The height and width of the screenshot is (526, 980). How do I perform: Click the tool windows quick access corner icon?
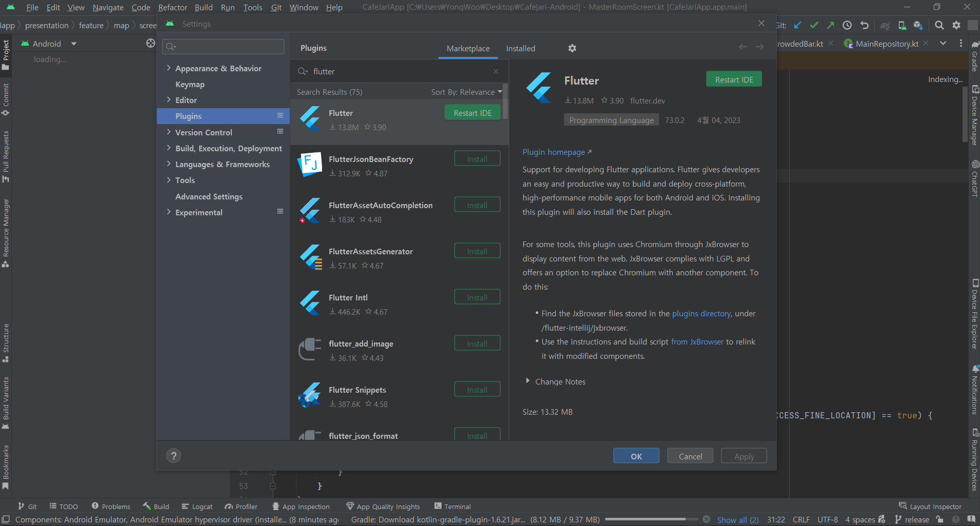[6, 519]
